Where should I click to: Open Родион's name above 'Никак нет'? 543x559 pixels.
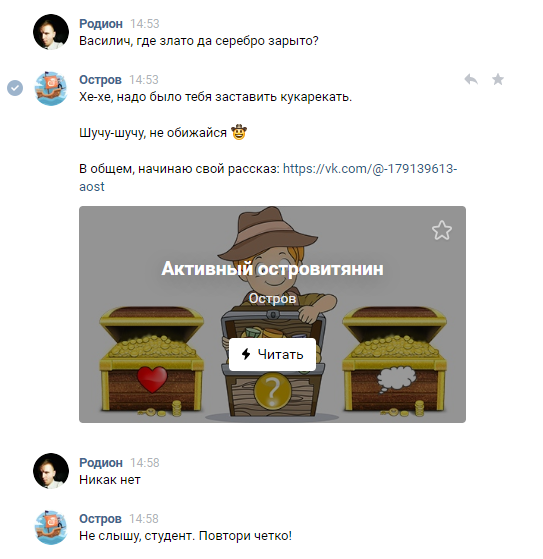(101, 462)
